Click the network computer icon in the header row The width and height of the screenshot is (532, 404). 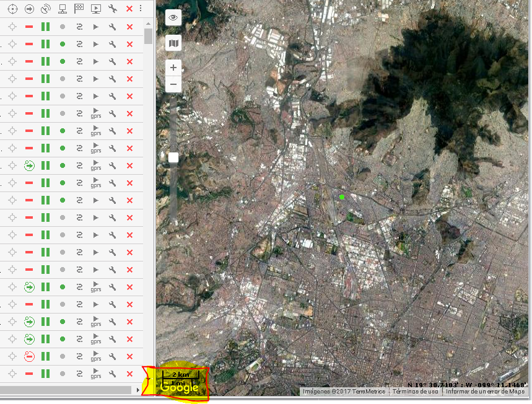click(x=62, y=9)
